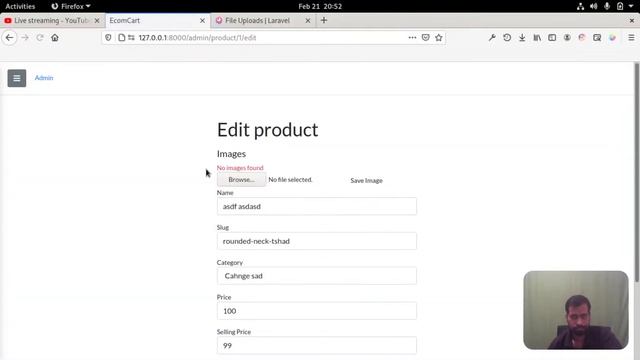Click the webcam video thumbnail overlay
Image resolution: width=640 pixels, height=360 pixels.
coord(576,310)
